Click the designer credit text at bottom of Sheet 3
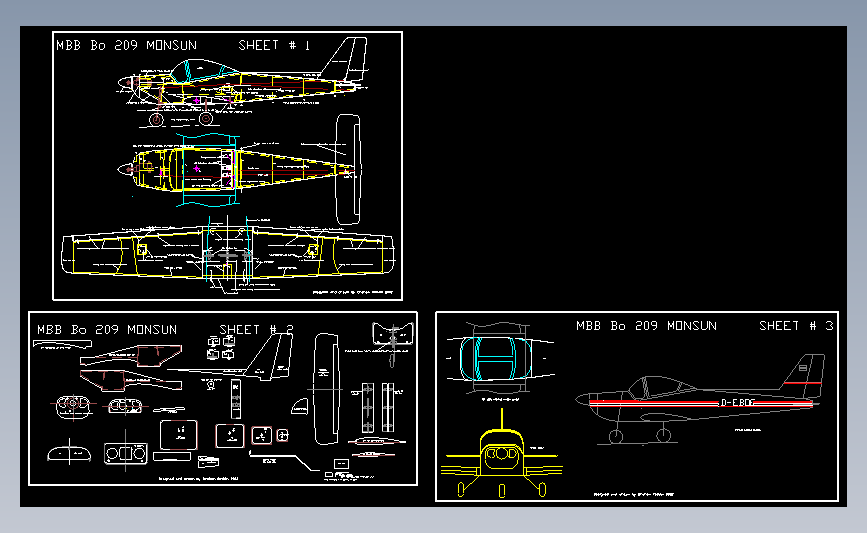 pyautogui.click(x=634, y=494)
